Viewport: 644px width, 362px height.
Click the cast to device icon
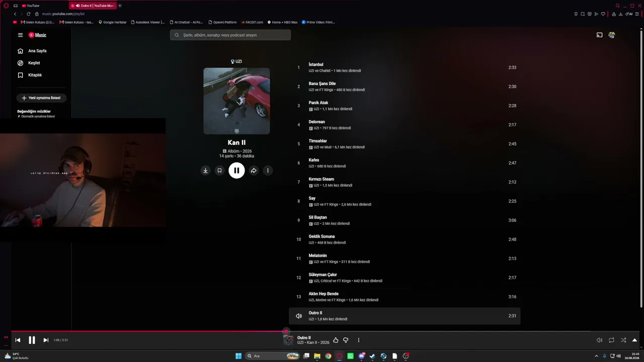[599, 35]
